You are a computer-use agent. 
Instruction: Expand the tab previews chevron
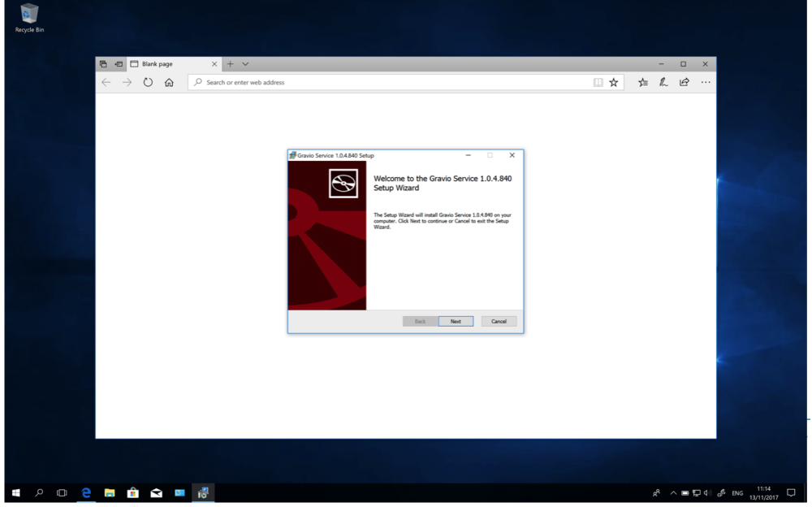click(245, 63)
